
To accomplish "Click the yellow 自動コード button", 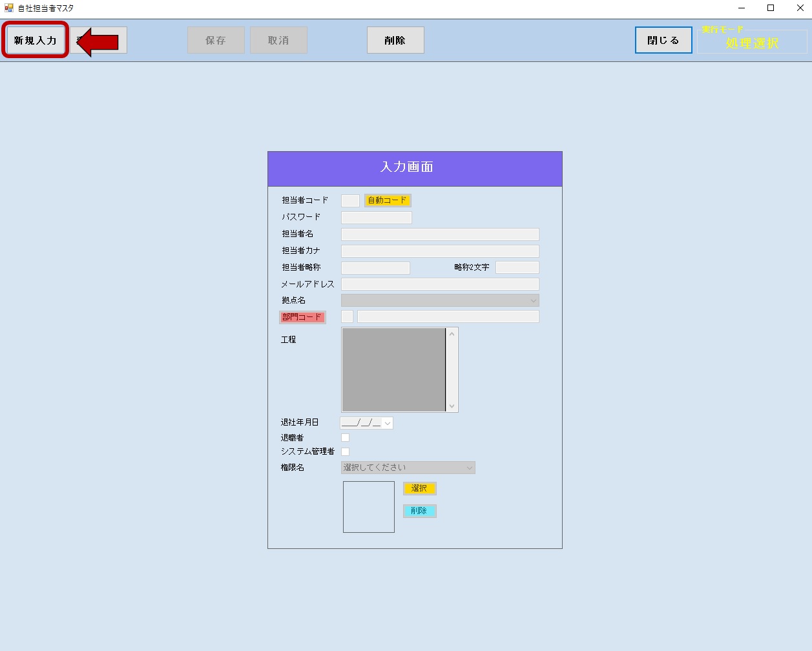I will coord(388,201).
